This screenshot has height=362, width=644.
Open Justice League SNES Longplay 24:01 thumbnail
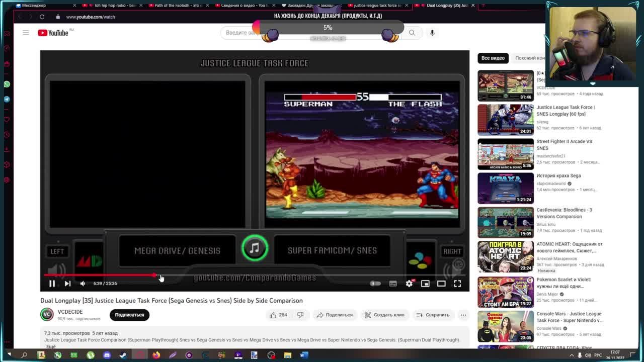pyautogui.click(x=506, y=120)
